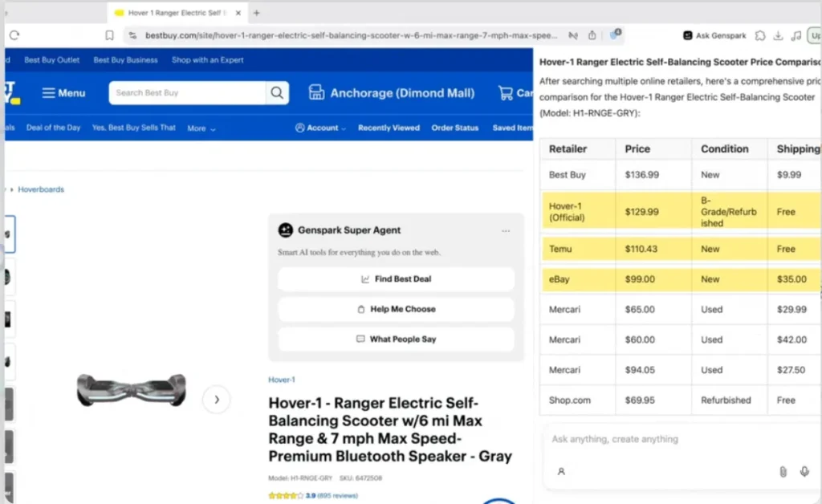
Task: Open a new browser tab
Action: [257, 13]
